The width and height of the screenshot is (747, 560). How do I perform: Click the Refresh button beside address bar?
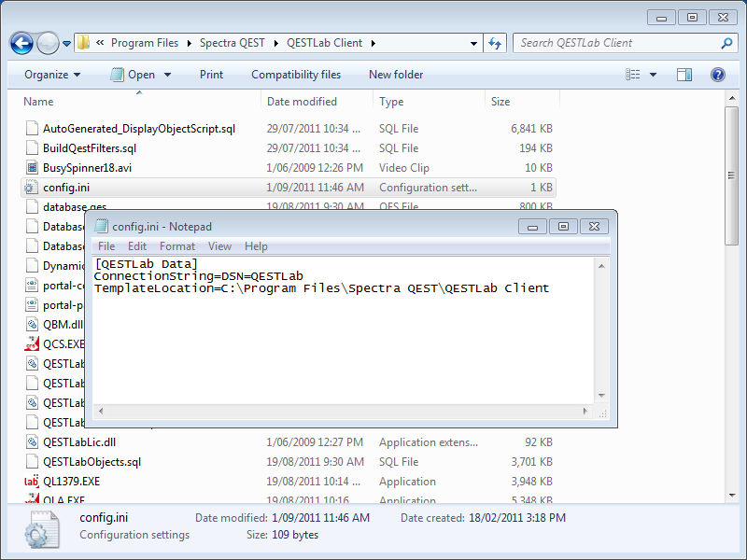tap(495, 43)
